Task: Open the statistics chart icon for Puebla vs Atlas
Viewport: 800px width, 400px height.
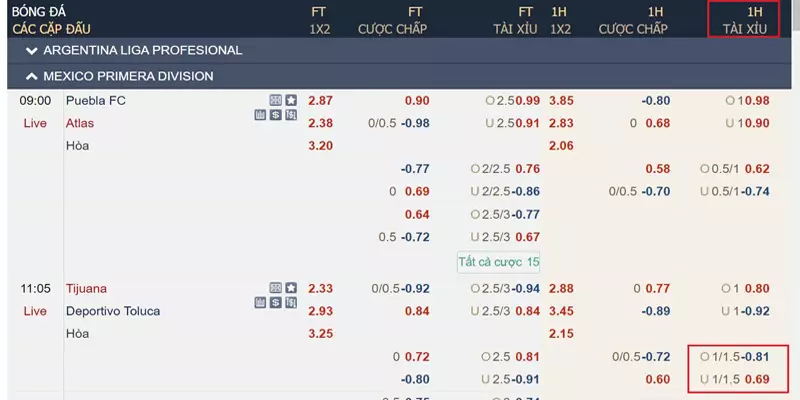Action: click(260, 115)
